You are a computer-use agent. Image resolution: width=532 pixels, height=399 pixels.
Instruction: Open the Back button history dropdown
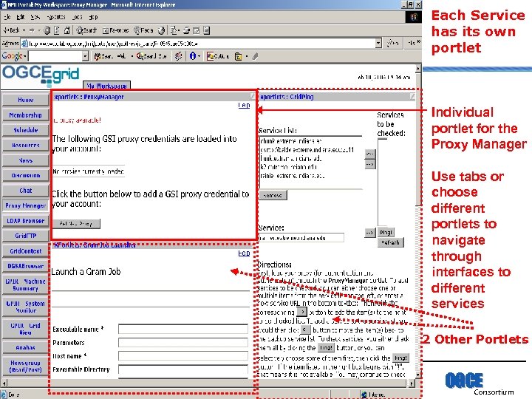click(24, 30)
